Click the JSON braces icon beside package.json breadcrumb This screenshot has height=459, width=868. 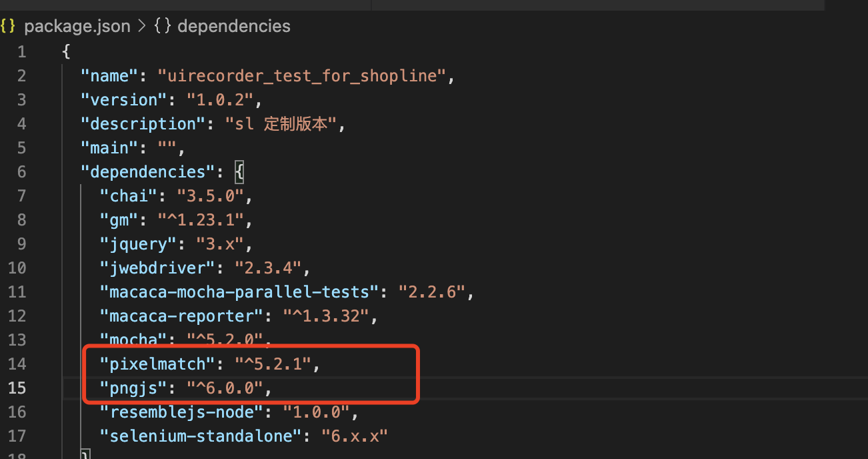(8, 27)
